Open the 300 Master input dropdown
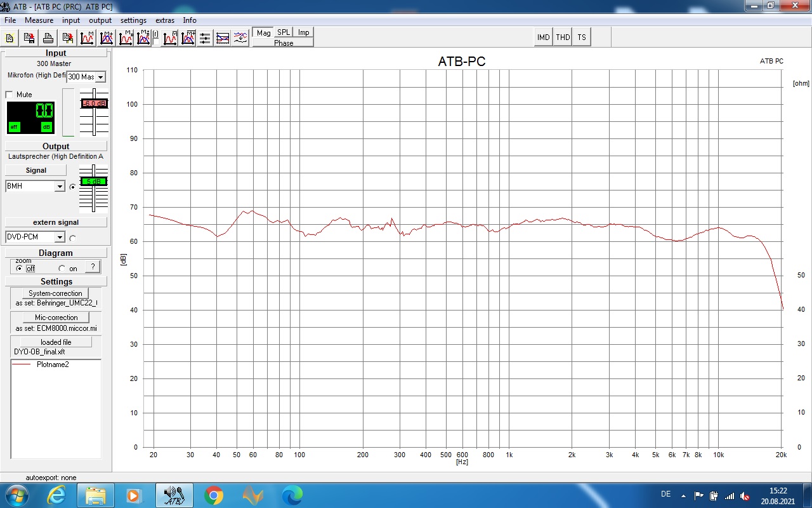 click(100, 77)
